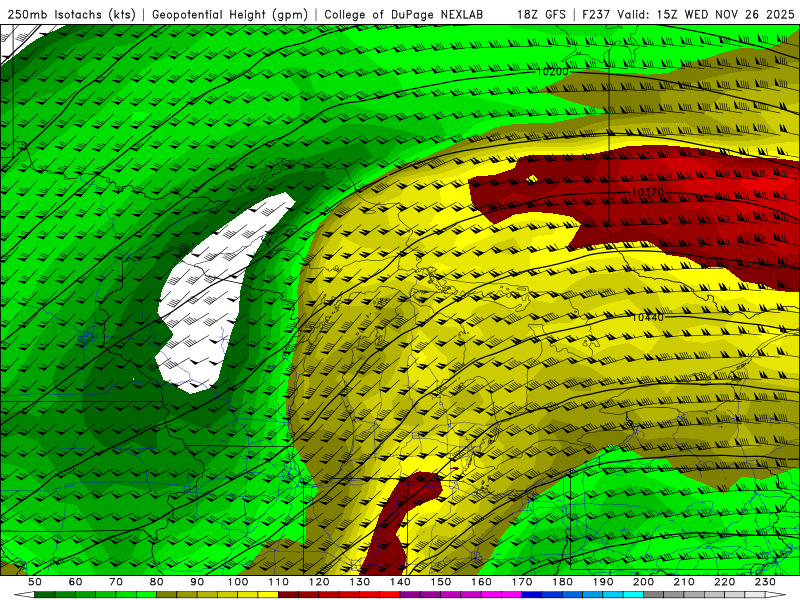Click the bright yellow swatch just before 110
This screenshot has width=800, height=600.
268,594
